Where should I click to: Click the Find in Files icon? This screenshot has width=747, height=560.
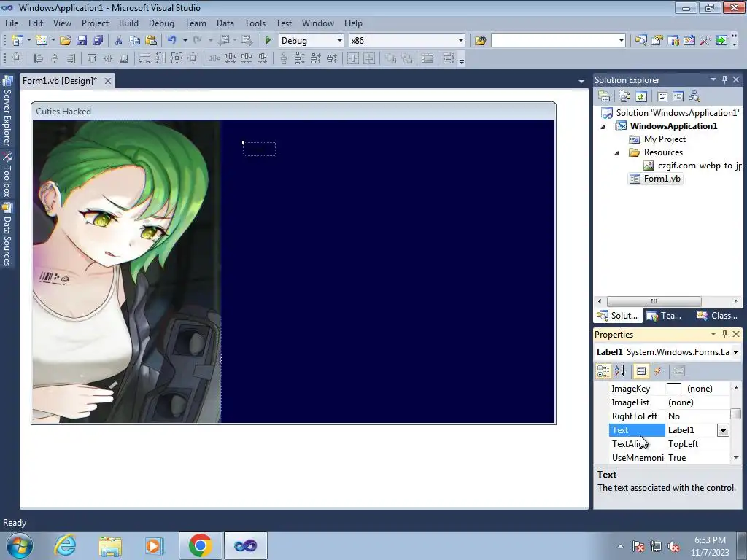(480, 41)
